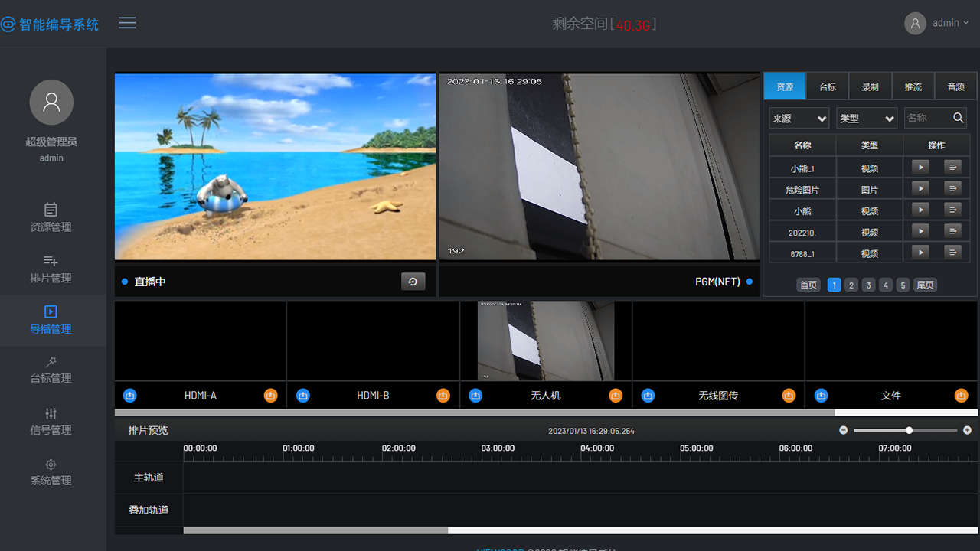This screenshot has height=551, width=980.
Task: Click the 操作 column header
Action: 936,145
